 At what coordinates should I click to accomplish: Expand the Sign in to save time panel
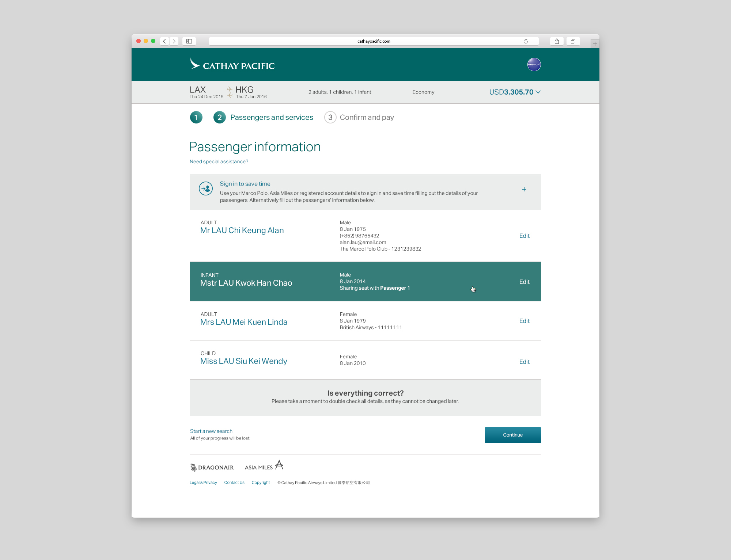click(524, 189)
